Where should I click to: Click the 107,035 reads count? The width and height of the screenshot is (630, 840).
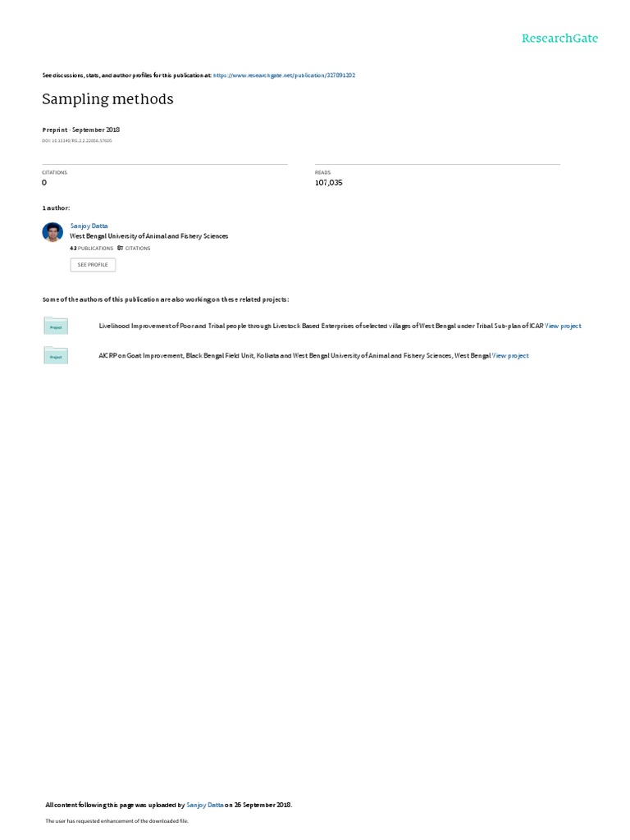[328, 183]
